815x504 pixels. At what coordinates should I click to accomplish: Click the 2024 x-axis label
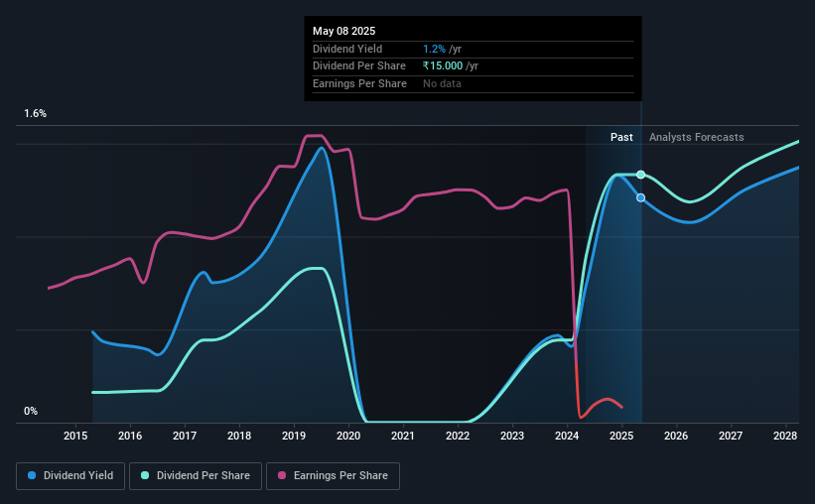567,436
